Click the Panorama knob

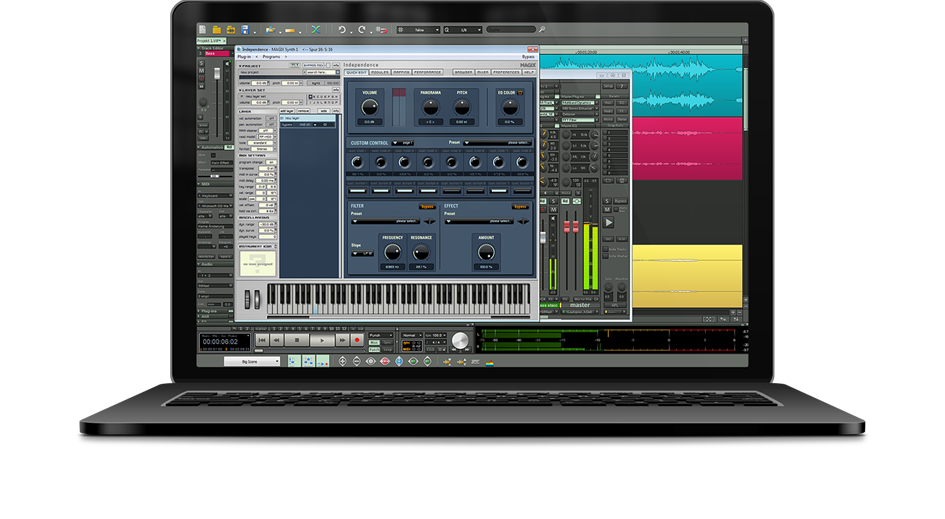pos(430,107)
